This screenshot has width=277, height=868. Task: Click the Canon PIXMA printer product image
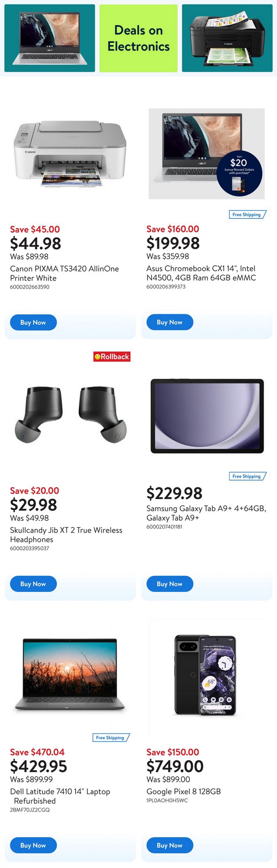point(70,153)
